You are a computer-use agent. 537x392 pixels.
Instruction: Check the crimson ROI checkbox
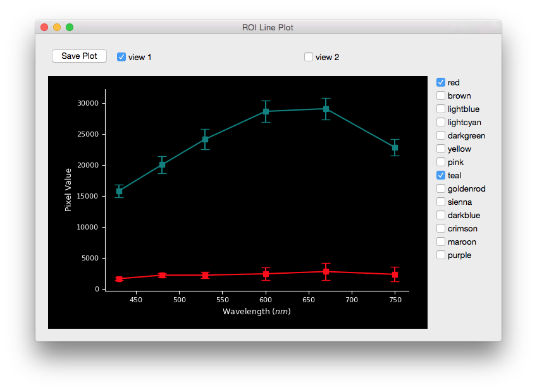[x=441, y=228]
